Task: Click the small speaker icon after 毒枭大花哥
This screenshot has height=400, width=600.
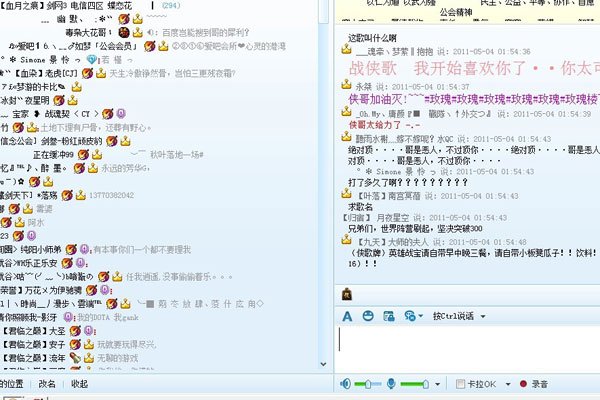Action: click(151, 33)
